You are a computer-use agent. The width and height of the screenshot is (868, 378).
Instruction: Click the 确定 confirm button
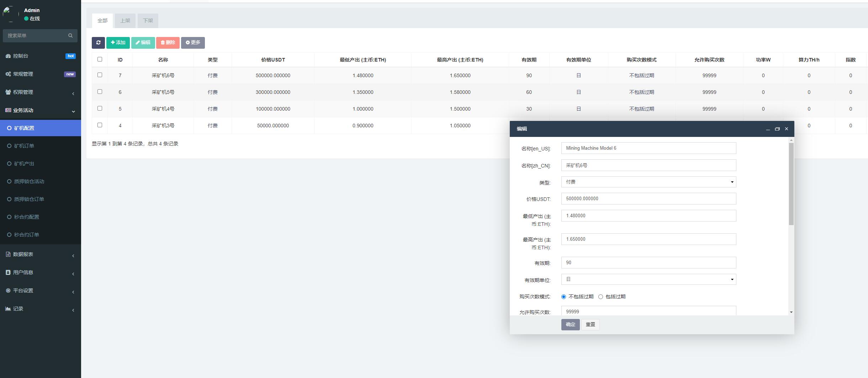pyautogui.click(x=570, y=325)
